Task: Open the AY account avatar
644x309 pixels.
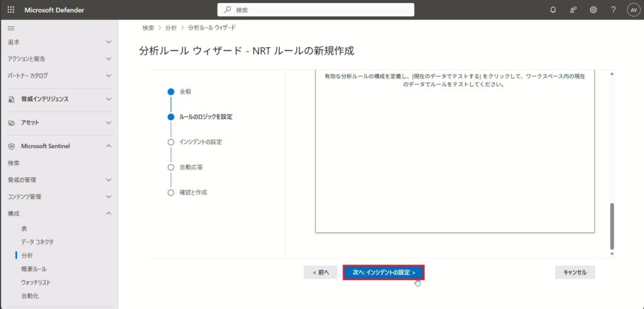Action: click(633, 10)
